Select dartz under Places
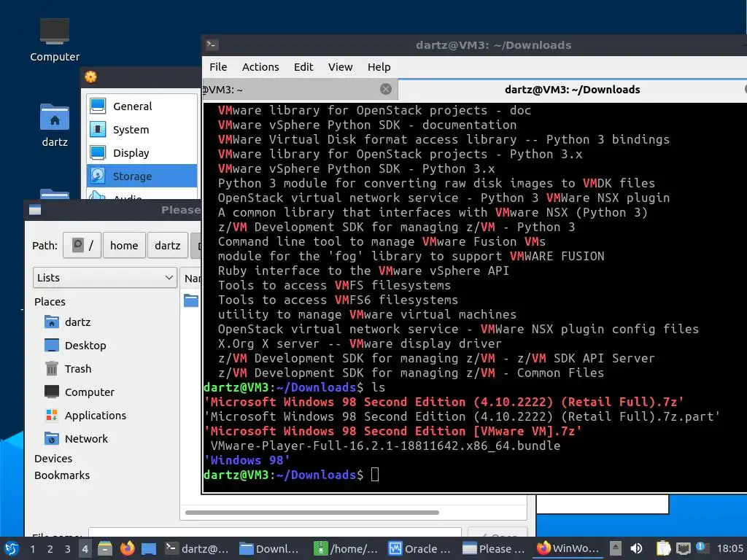Viewport: 747px width, 560px height. 77,322
